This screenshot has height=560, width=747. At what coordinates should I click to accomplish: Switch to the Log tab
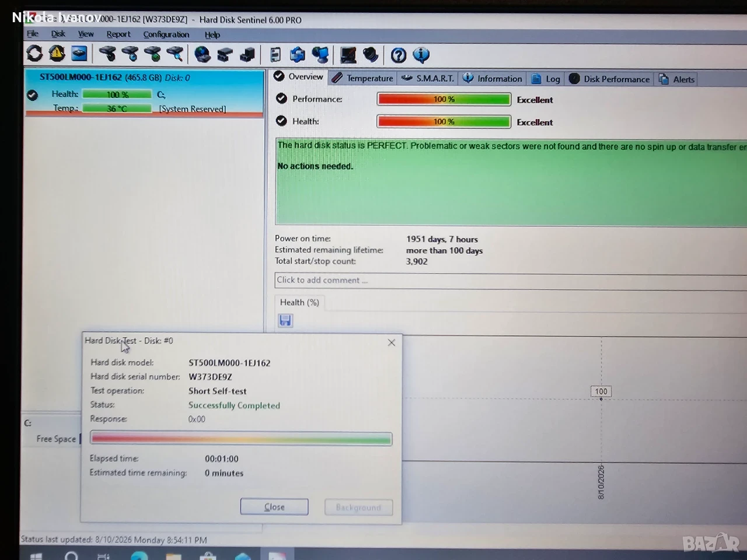coord(545,79)
